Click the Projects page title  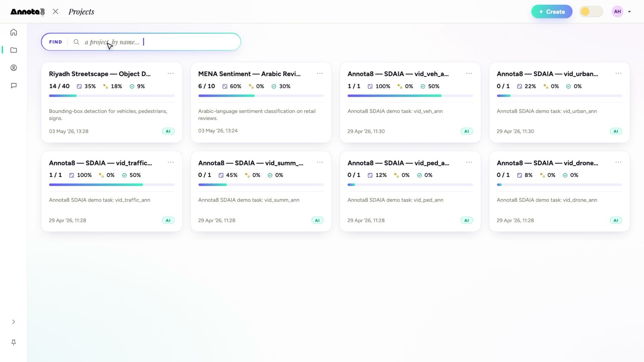(x=81, y=12)
